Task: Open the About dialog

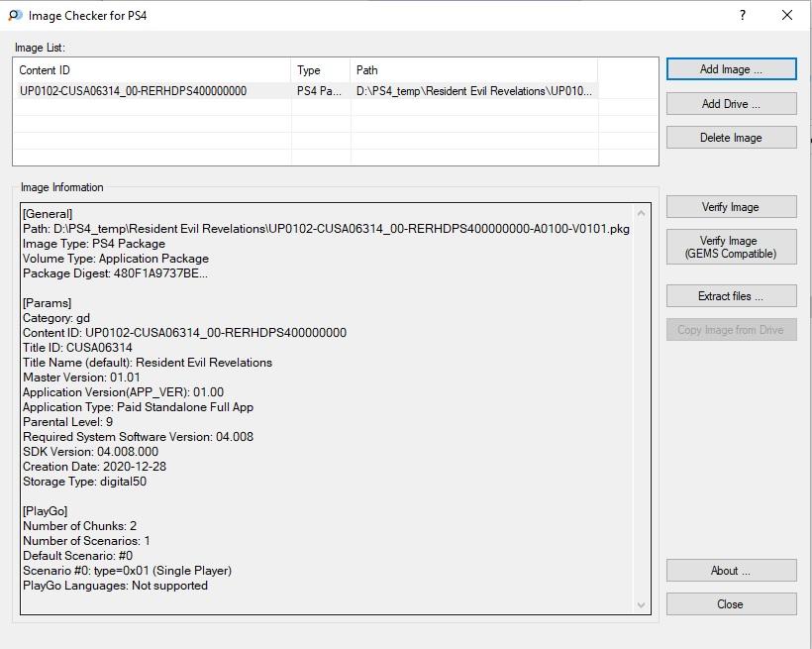Action: [731, 571]
